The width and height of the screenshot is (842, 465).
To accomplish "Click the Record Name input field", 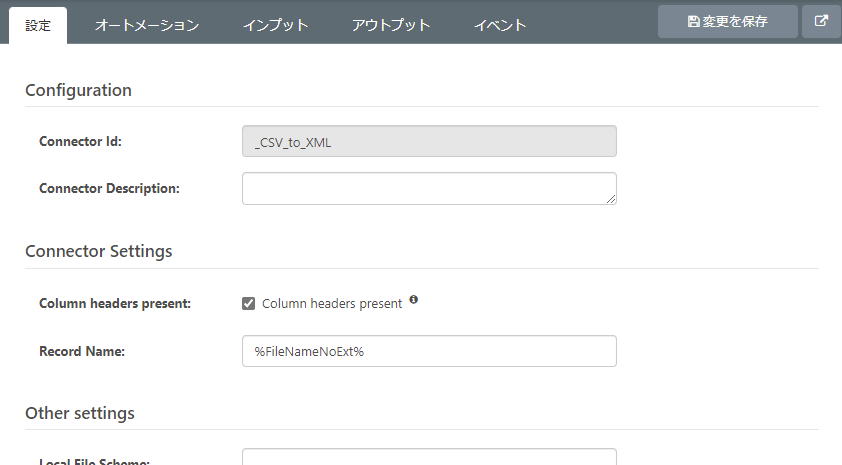I will click(x=429, y=351).
